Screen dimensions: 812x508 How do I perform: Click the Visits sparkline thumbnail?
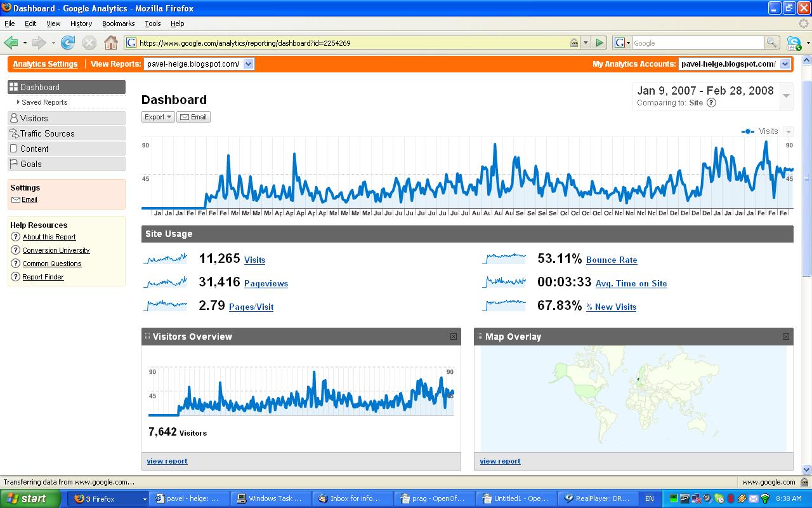coord(165,258)
